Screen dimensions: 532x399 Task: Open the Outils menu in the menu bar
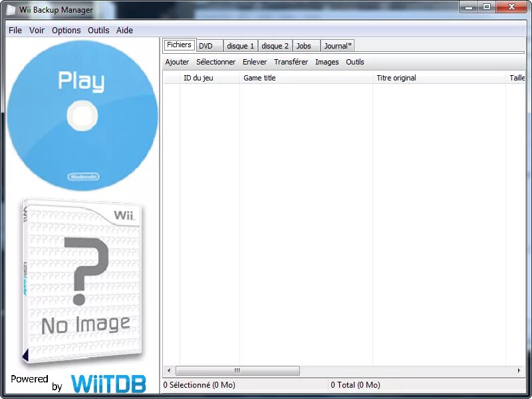[x=98, y=30]
